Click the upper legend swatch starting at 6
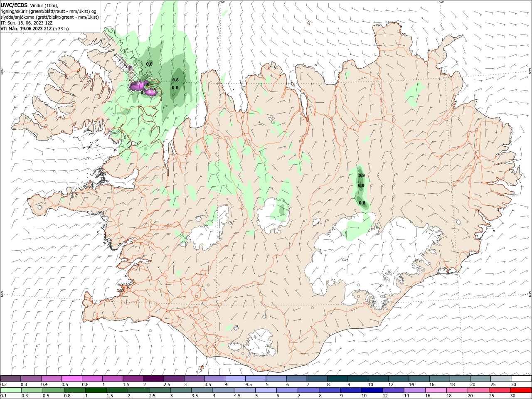 tap(296, 379)
